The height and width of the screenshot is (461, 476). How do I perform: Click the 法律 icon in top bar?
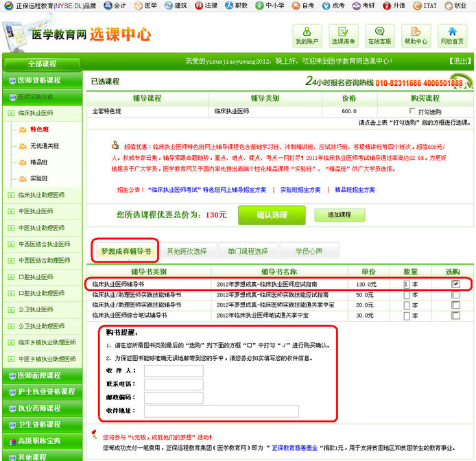pos(206,5)
